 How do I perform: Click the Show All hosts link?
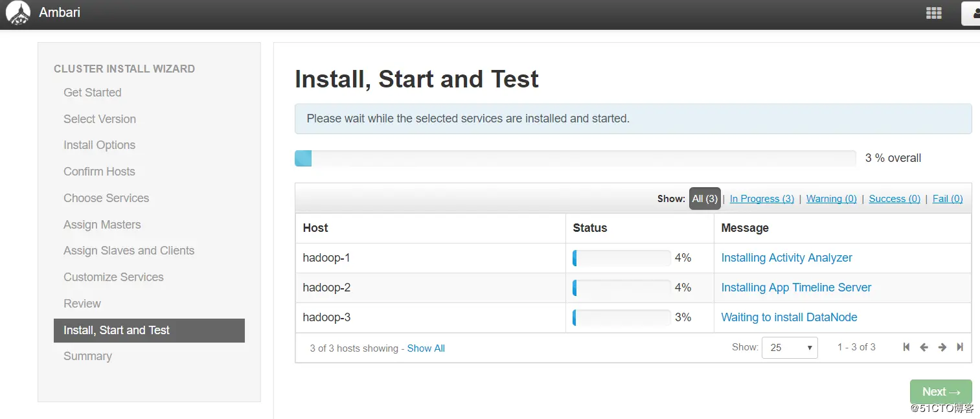click(426, 348)
